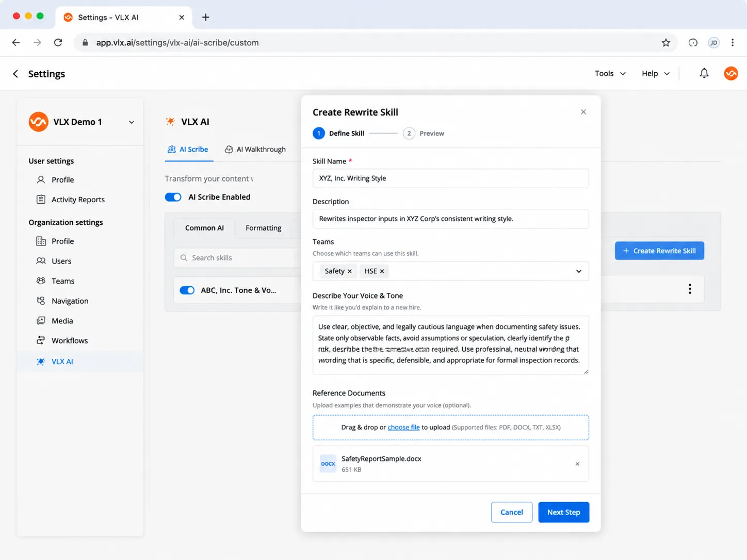Click the SafetyReportSample DOCX file icon
The width and height of the screenshot is (747, 560).
[328, 464]
